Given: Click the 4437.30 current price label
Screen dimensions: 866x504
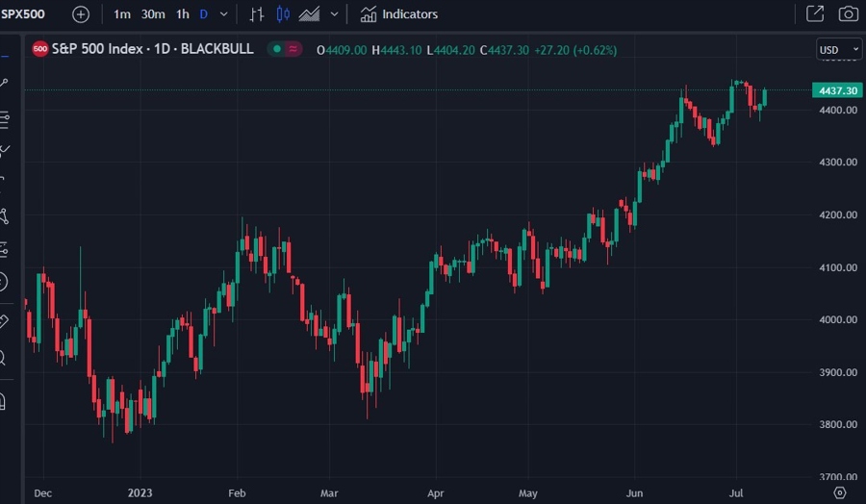Looking at the screenshot, I should click(837, 90).
